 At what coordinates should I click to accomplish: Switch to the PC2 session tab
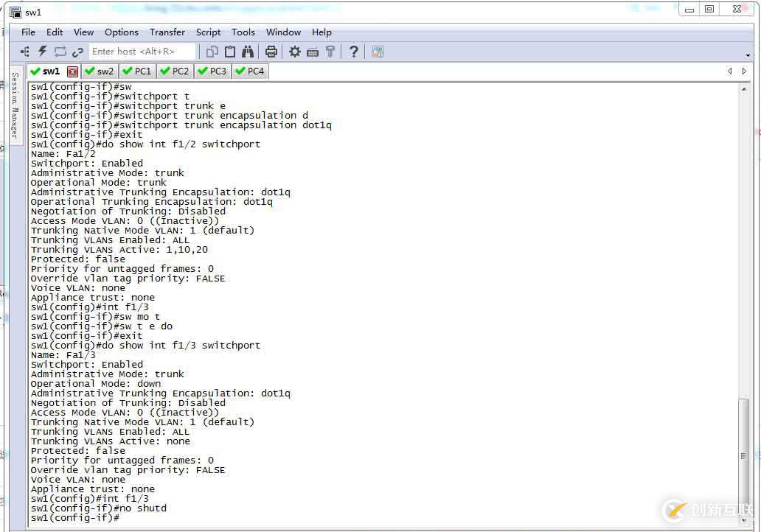175,71
